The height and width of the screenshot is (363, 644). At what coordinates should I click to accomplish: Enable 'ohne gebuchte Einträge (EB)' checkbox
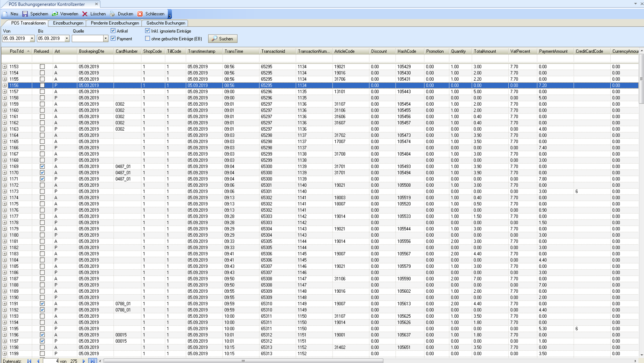[148, 39]
